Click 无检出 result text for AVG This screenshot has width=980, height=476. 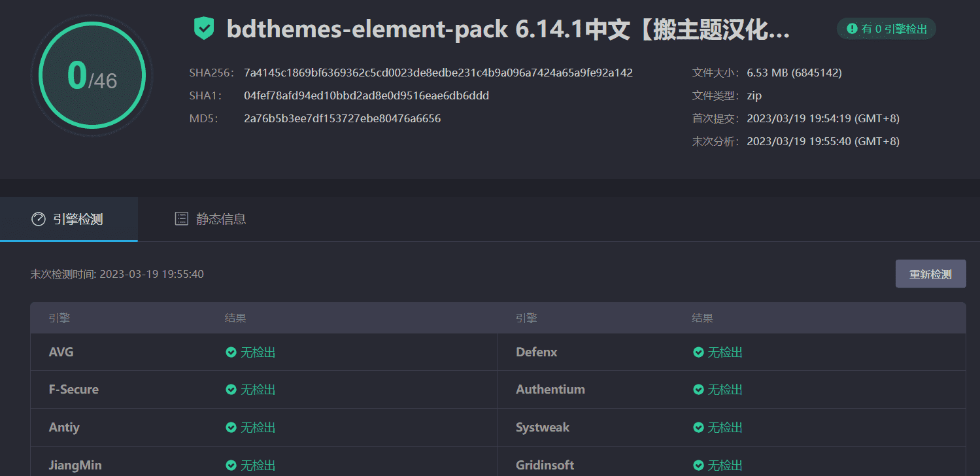(x=258, y=352)
